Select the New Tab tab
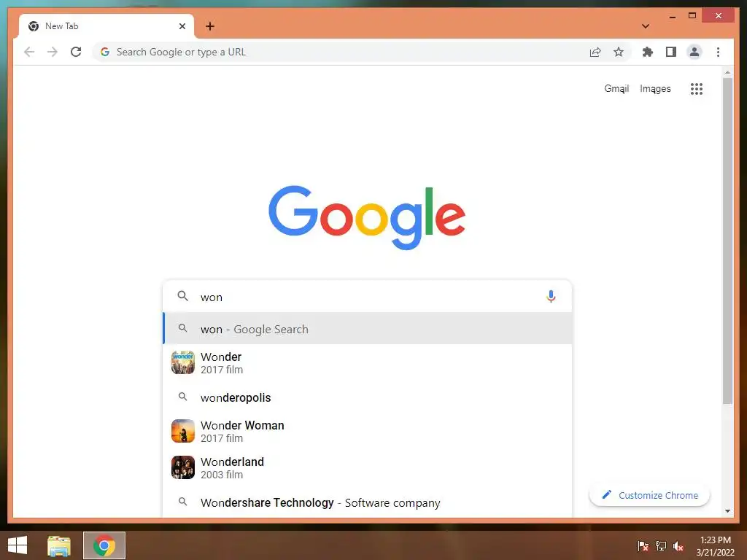 (x=107, y=26)
